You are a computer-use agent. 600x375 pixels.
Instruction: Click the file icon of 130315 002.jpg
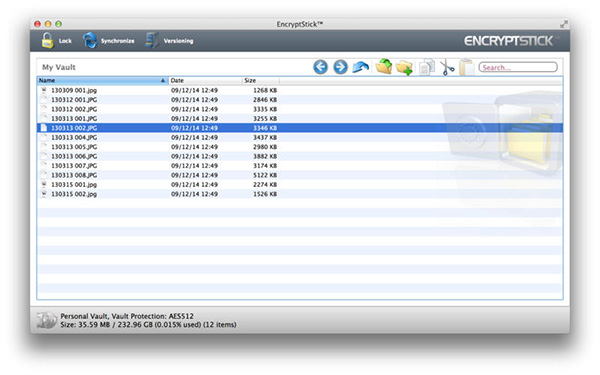(x=44, y=194)
